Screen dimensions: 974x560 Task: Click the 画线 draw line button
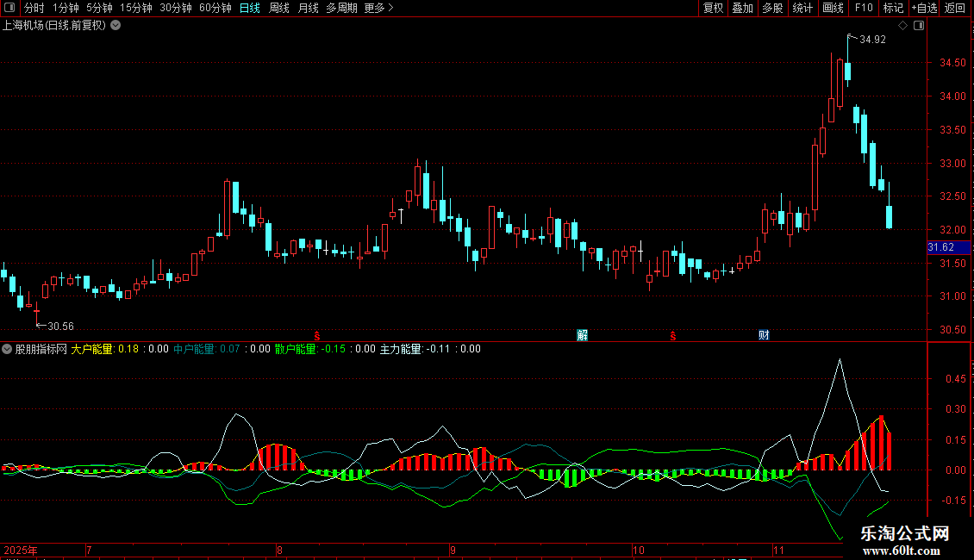(833, 8)
